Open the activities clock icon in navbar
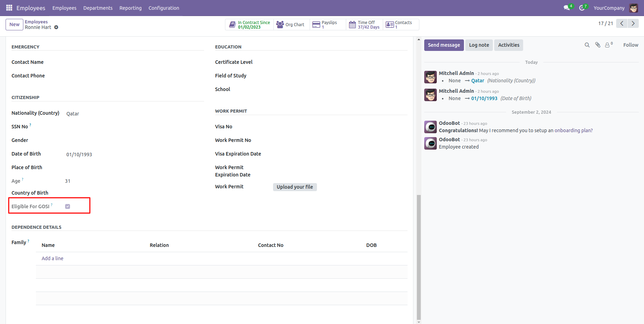644x324 pixels. click(x=582, y=8)
